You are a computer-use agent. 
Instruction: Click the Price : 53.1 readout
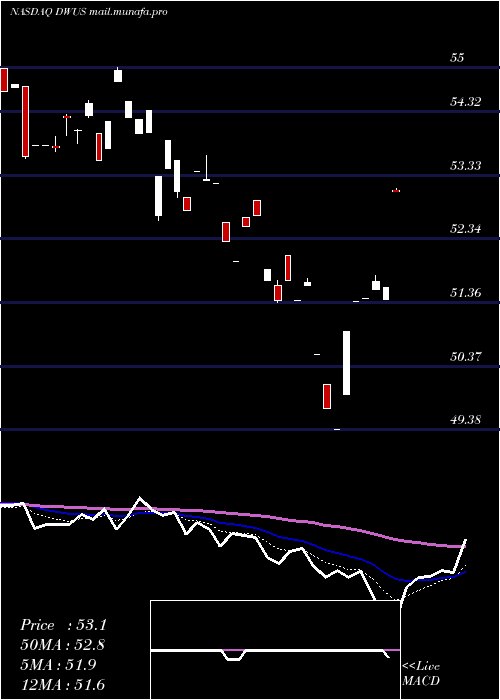click(63, 625)
